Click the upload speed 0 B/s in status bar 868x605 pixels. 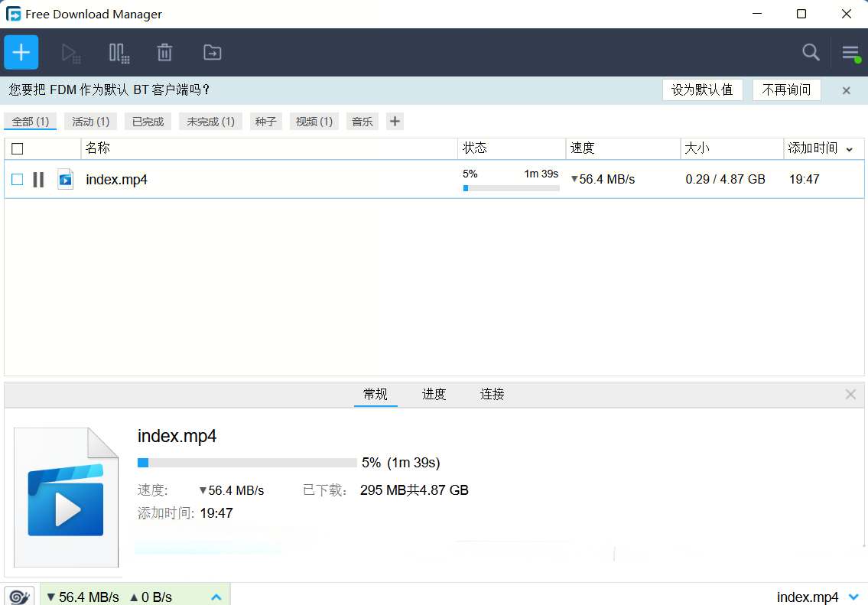[151, 597]
